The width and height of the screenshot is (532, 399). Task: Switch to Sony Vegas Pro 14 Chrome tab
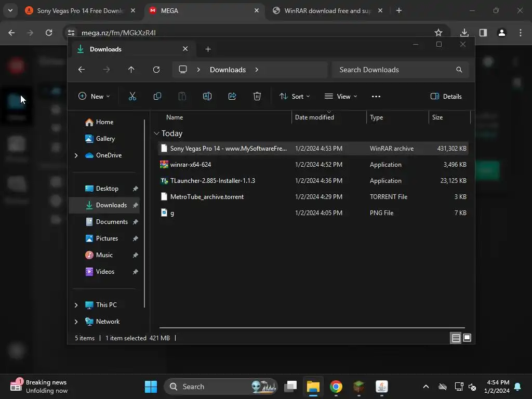[80, 10]
